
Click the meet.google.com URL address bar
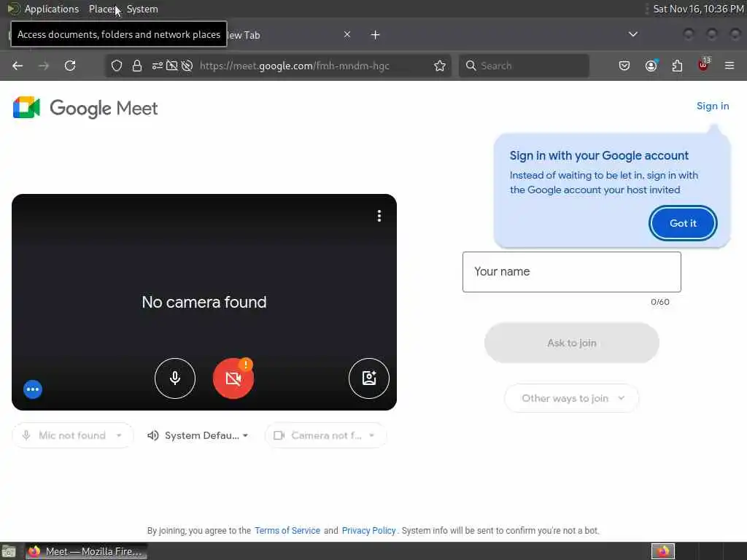(295, 66)
